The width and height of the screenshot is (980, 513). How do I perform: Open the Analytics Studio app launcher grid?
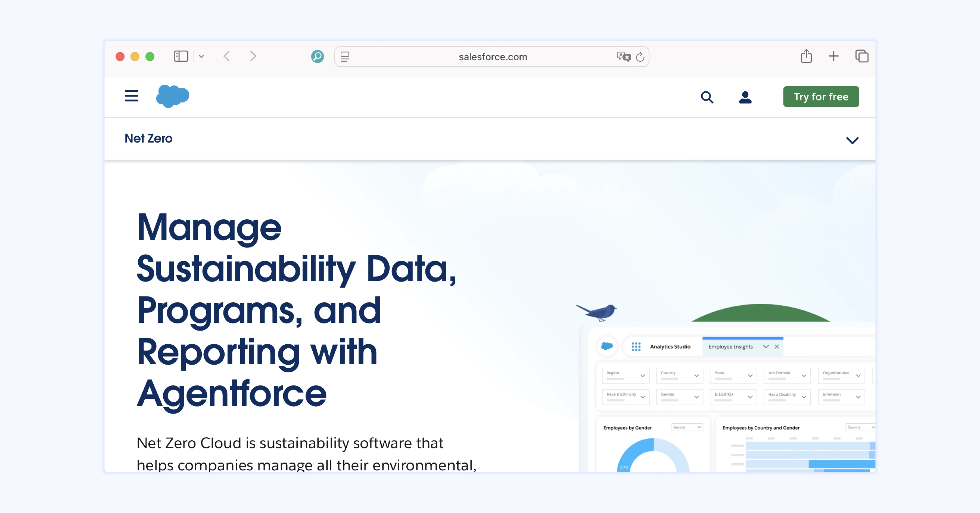[636, 347]
